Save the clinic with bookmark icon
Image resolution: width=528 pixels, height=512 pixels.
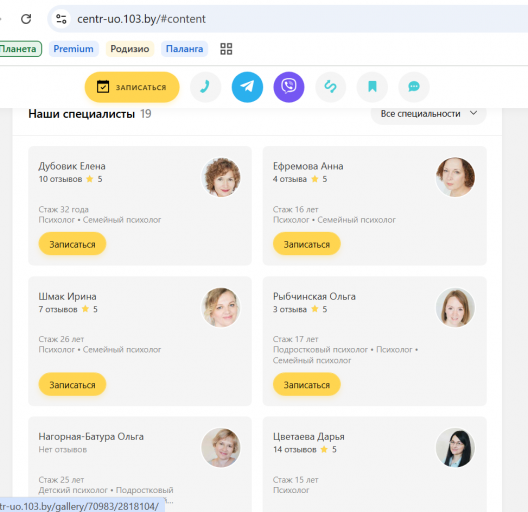(372, 87)
